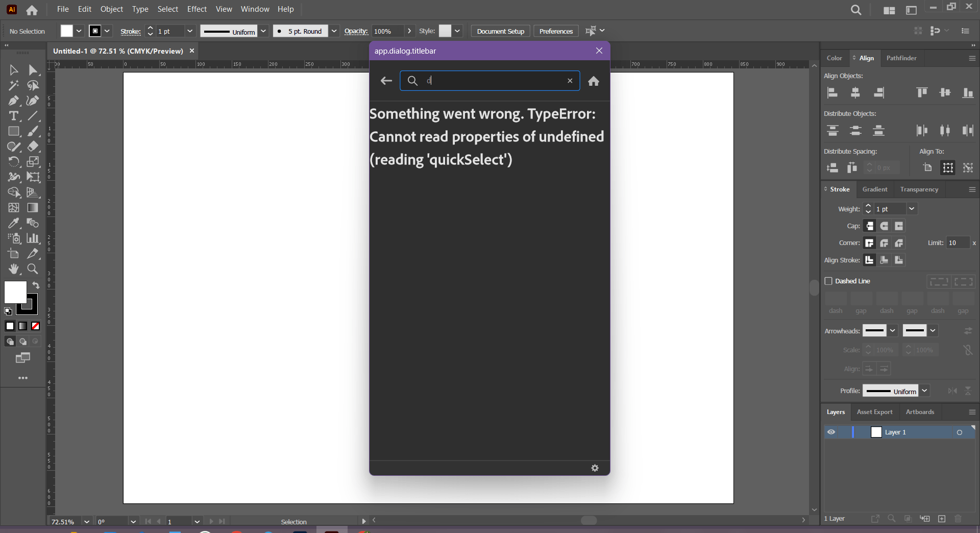Toggle visibility of Layer 1

point(831,432)
